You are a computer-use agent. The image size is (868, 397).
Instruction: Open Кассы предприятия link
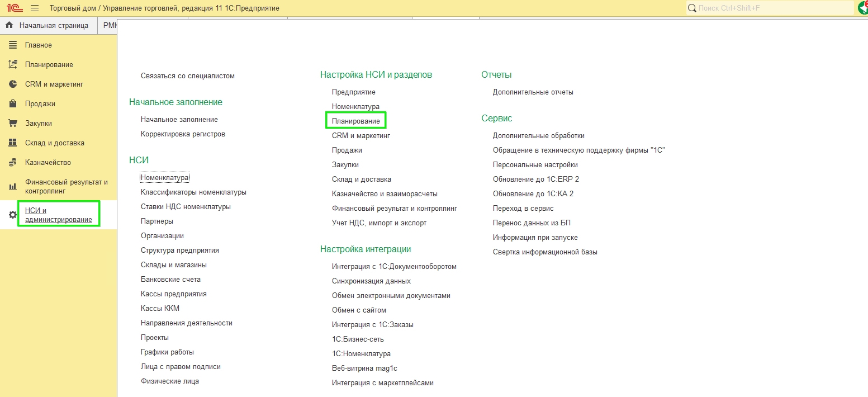(174, 294)
